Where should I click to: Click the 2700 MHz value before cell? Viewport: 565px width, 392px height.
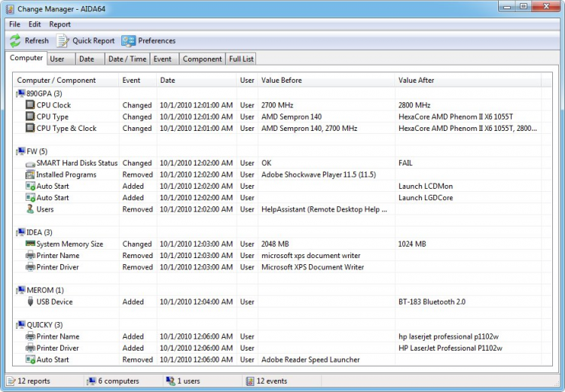[277, 105]
